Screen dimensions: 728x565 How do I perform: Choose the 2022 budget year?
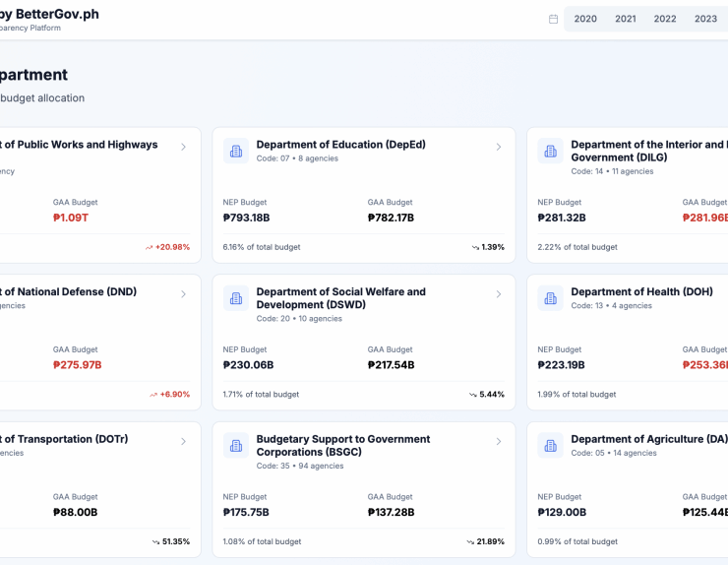[665, 19]
